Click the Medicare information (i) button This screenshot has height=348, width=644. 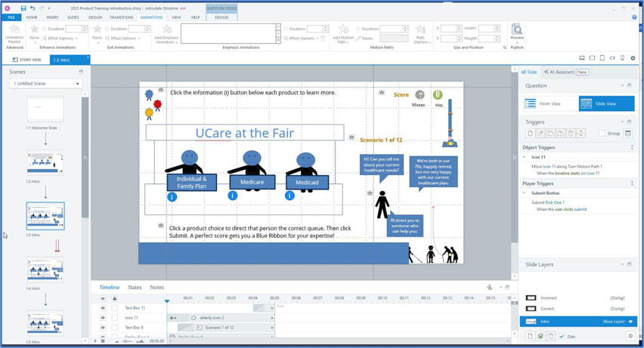tap(233, 196)
